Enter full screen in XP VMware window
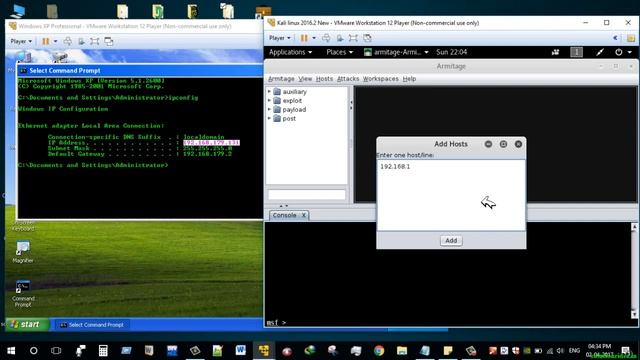Viewport: 640px width, 360px height. [x=95, y=41]
